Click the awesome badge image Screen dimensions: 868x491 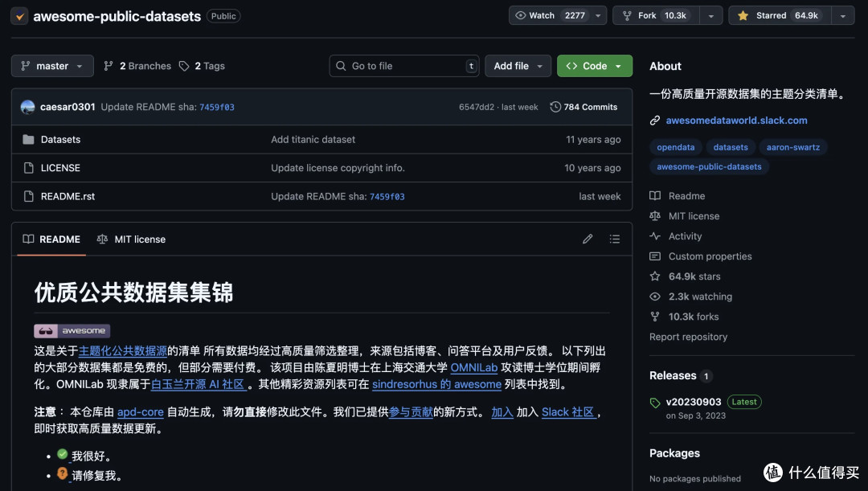pos(72,330)
